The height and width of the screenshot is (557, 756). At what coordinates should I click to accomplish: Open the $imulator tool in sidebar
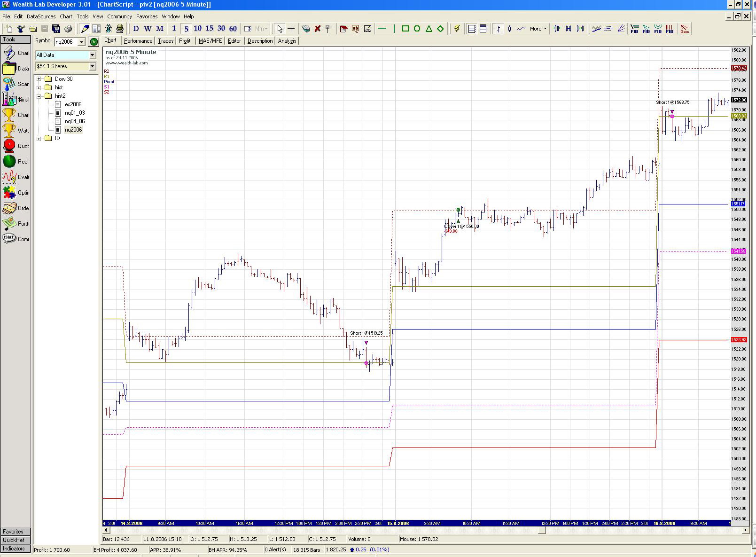tap(16, 100)
